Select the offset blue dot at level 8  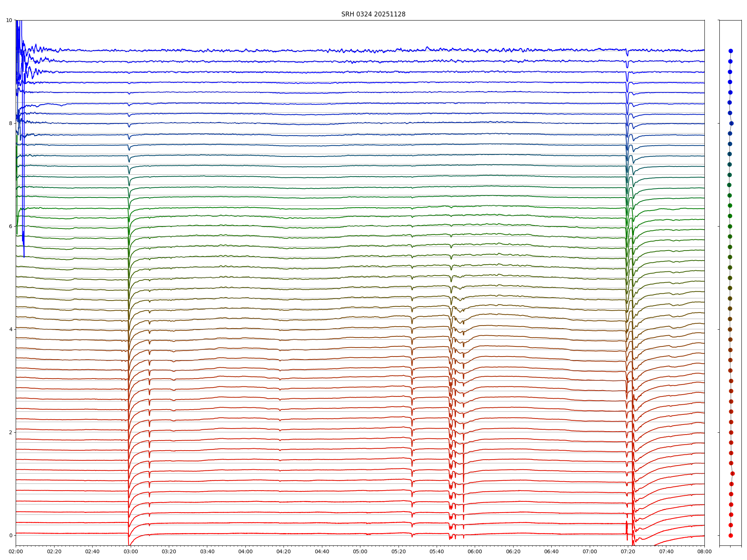pos(731,123)
